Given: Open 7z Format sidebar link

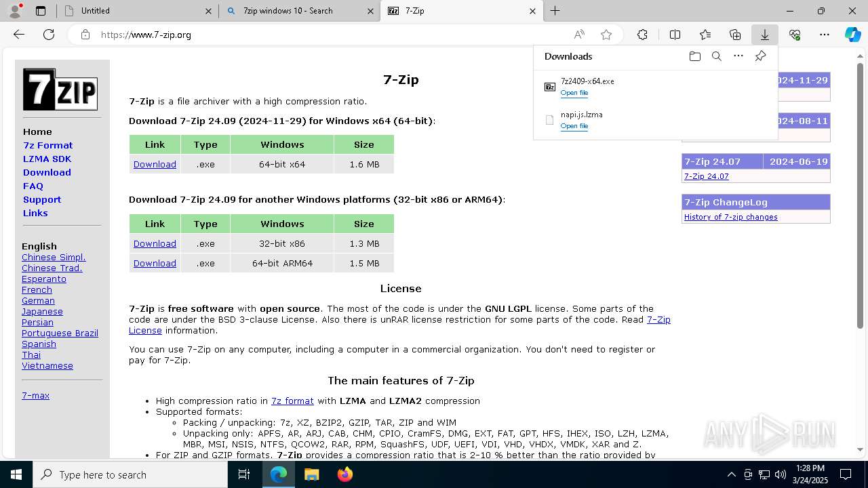Looking at the screenshot, I should [x=47, y=145].
